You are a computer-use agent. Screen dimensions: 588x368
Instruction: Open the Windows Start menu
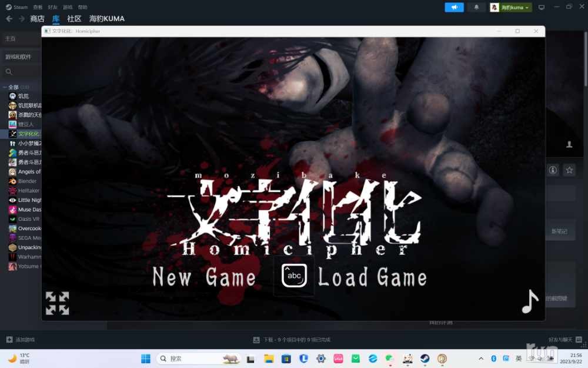(x=145, y=359)
